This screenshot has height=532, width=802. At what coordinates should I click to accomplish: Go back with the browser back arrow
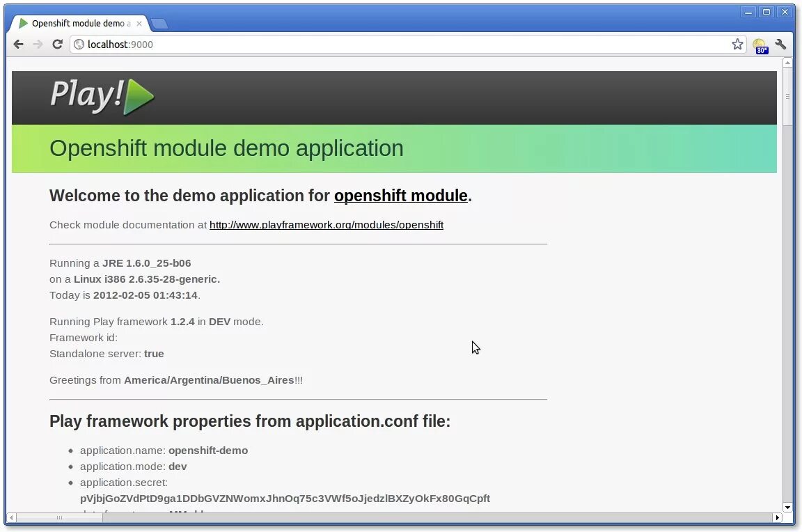pyautogui.click(x=18, y=45)
